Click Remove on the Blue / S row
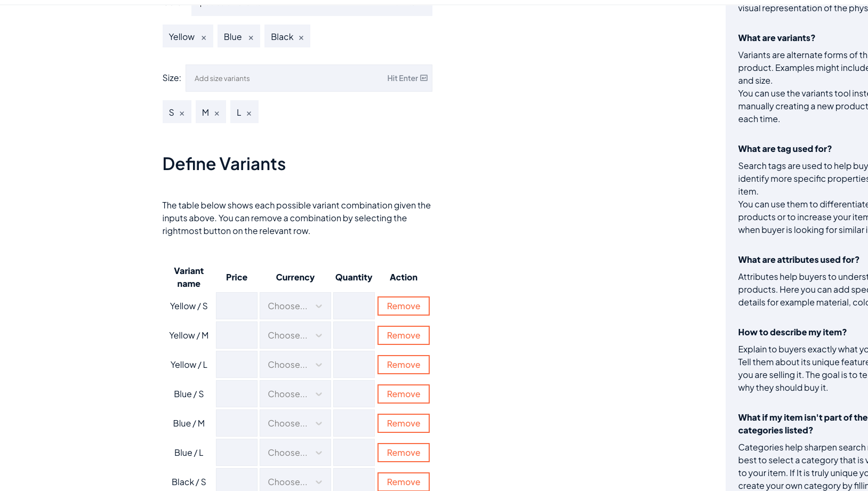This screenshot has width=868, height=491. coord(403,393)
